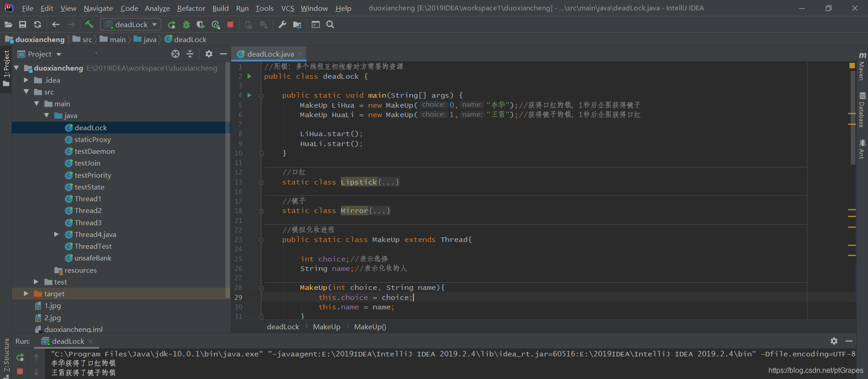The image size is (868, 379).
Task: Toggle the Maven tool window
Action: pos(862,66)
